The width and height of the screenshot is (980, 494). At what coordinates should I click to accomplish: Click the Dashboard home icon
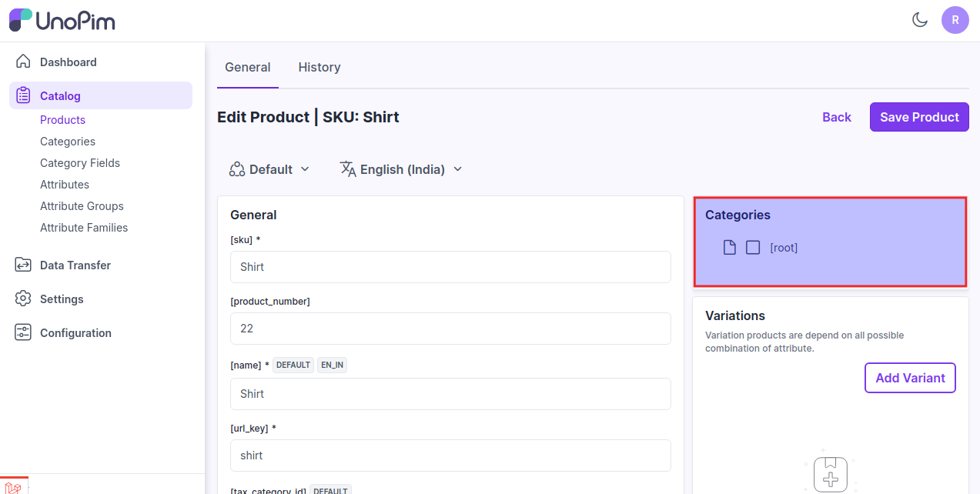[23, 62]
